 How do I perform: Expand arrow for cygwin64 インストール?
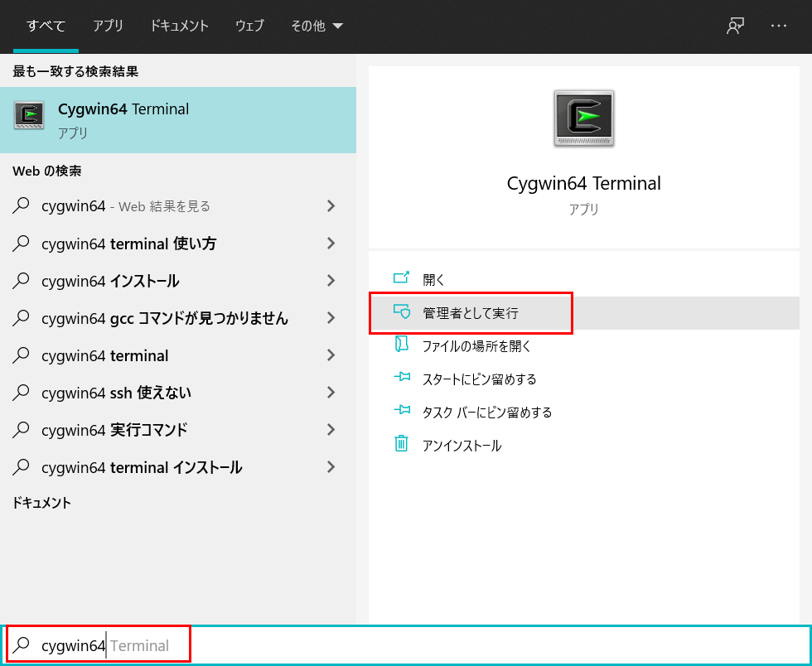[x=331, y=281]
